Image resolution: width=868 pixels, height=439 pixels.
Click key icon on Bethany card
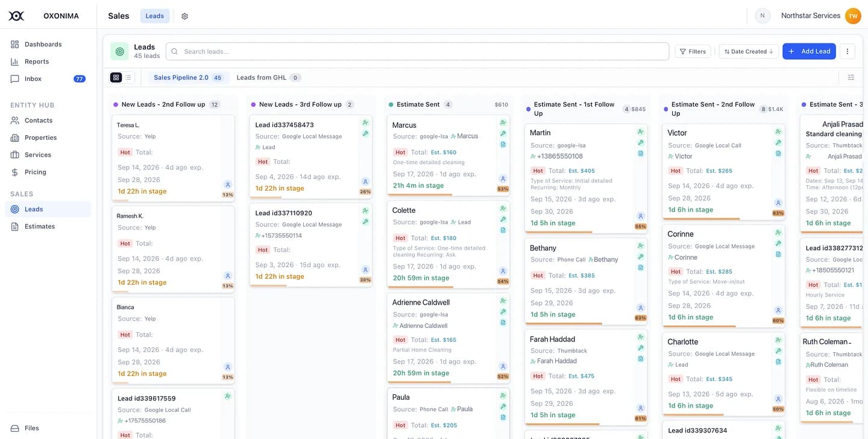pos(641,257)
